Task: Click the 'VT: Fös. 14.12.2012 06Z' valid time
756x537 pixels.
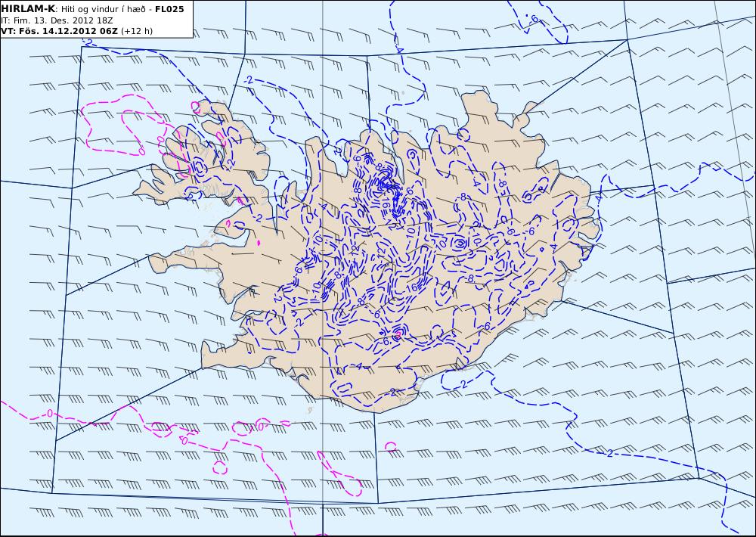Action: (59, 31)
